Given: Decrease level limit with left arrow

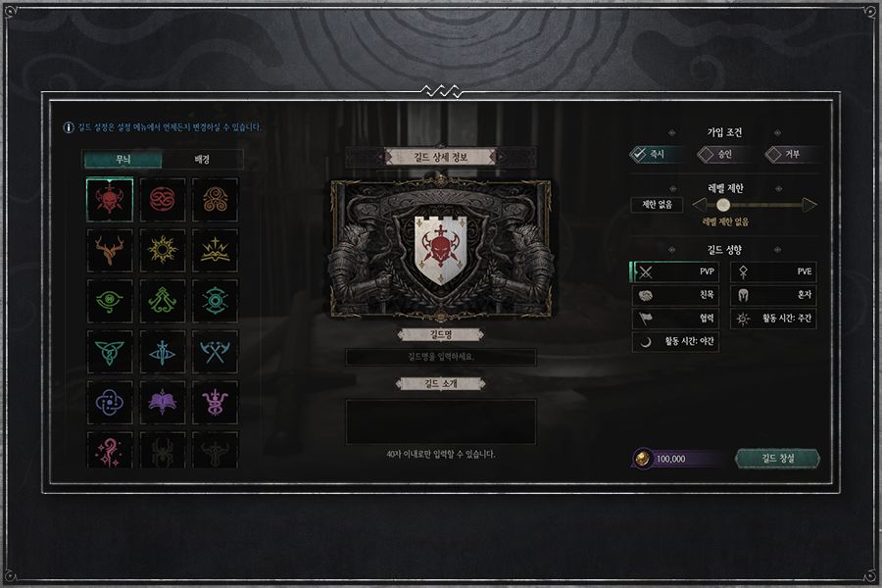Looking at the screenshot, I should point(699,205).
